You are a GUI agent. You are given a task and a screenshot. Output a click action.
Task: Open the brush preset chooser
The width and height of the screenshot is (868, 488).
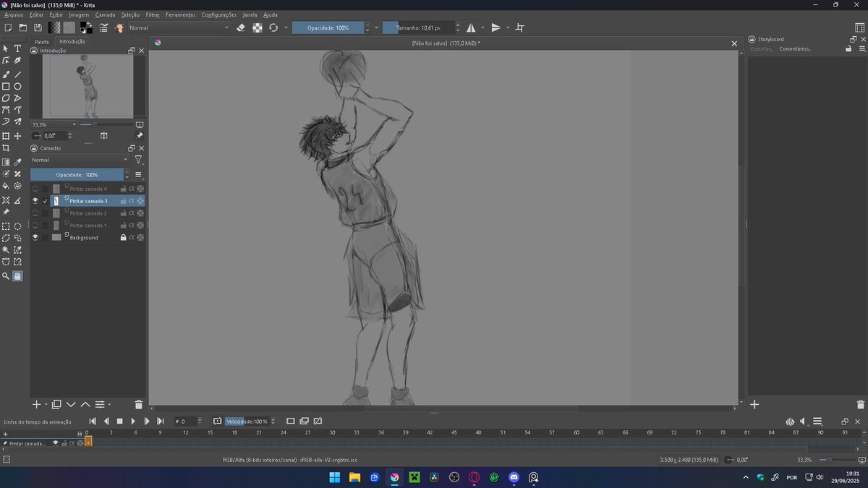pos(120,27)
